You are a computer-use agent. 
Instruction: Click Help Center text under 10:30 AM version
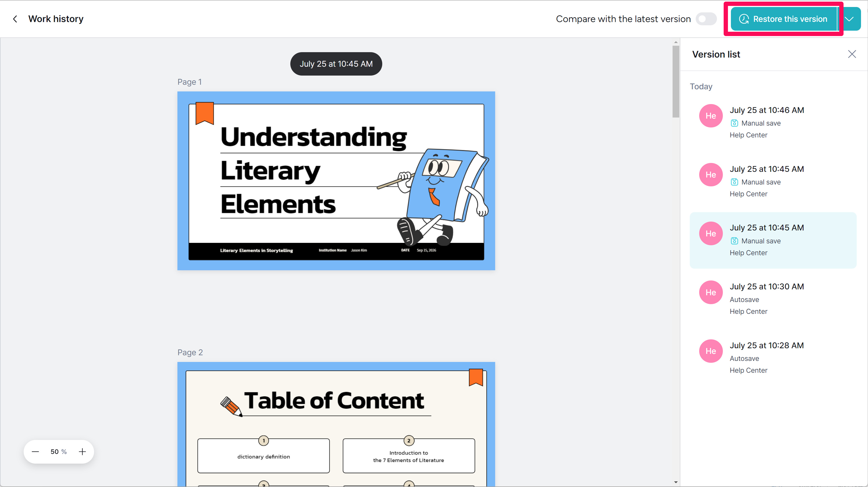click(748, 311)
